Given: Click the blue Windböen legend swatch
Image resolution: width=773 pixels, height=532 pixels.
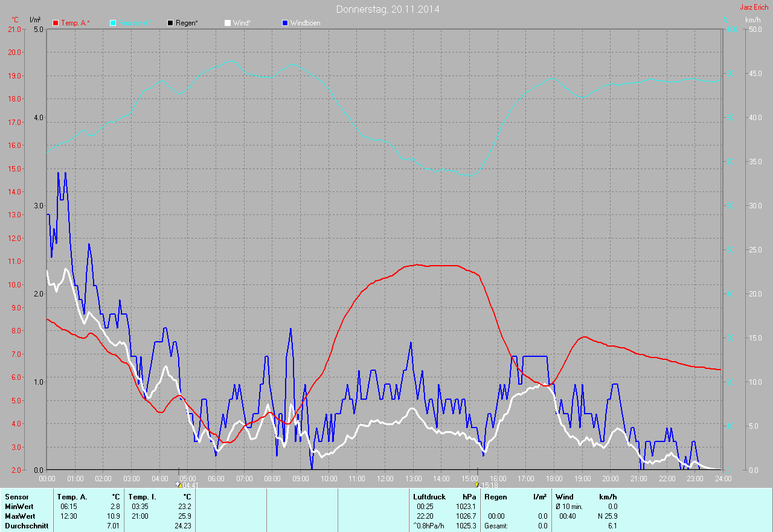Looking at the screenshot, I should [285, 23].
